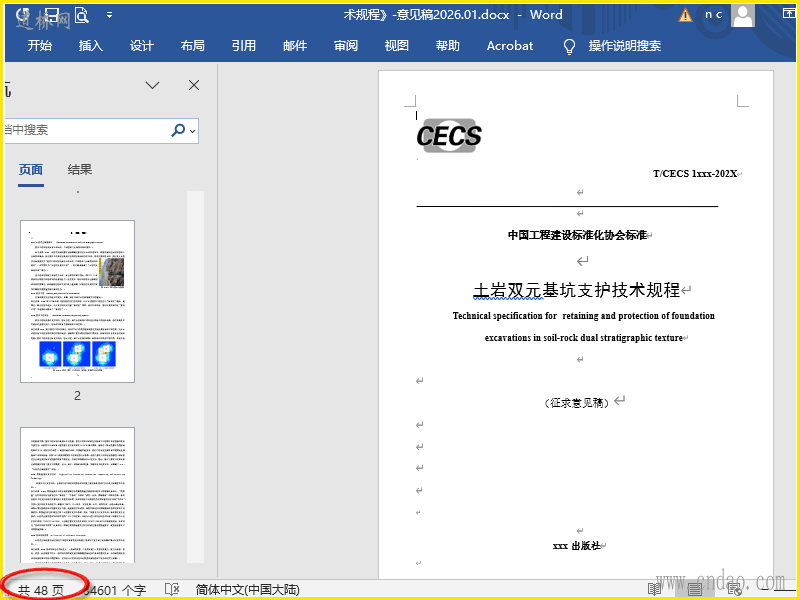Image resolution: width=800 pixels, height=600 pixels.
Task: Click the navigation pane vertical scrollbar
Action: (x=195, y=377)
